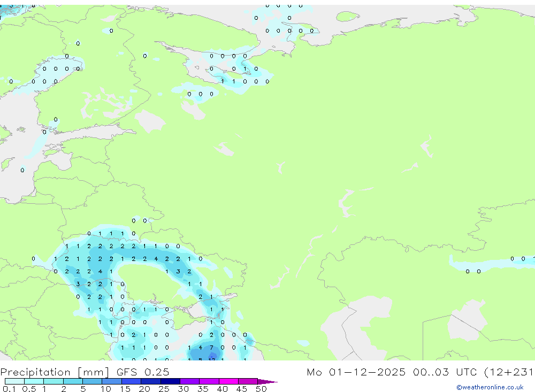
Task: Pick the 25–30 mm navy legend swatch
Action: click(x=170, y=381)
